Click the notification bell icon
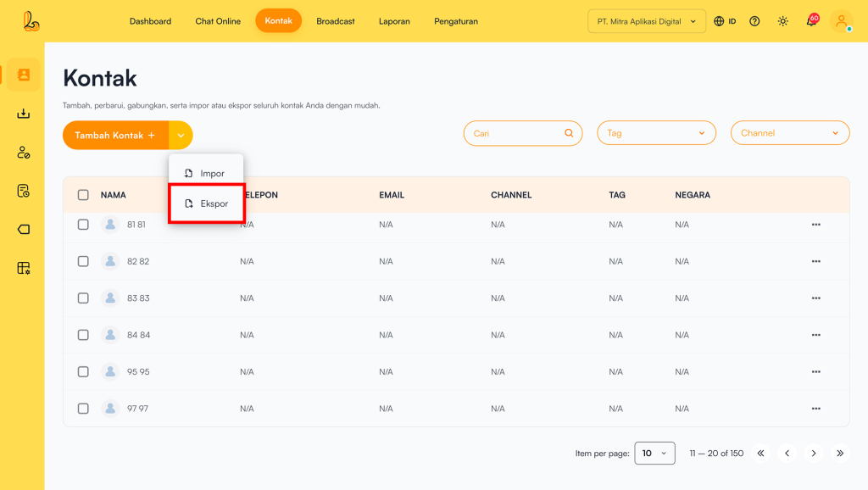 click(811, 21)
